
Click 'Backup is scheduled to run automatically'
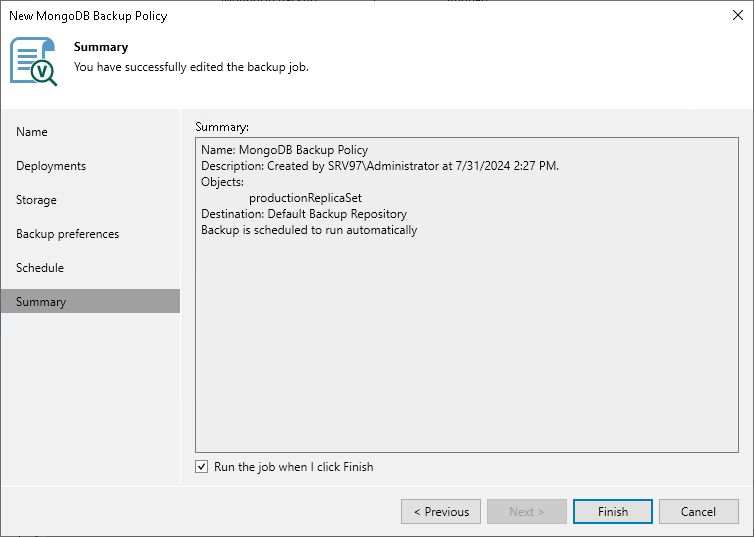(x=309, y=230)
